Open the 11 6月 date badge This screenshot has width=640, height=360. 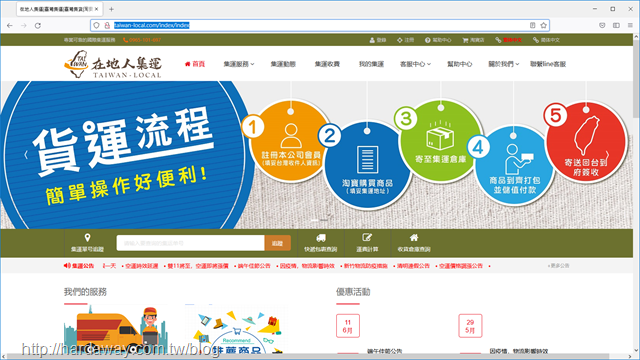pos(348,326)
